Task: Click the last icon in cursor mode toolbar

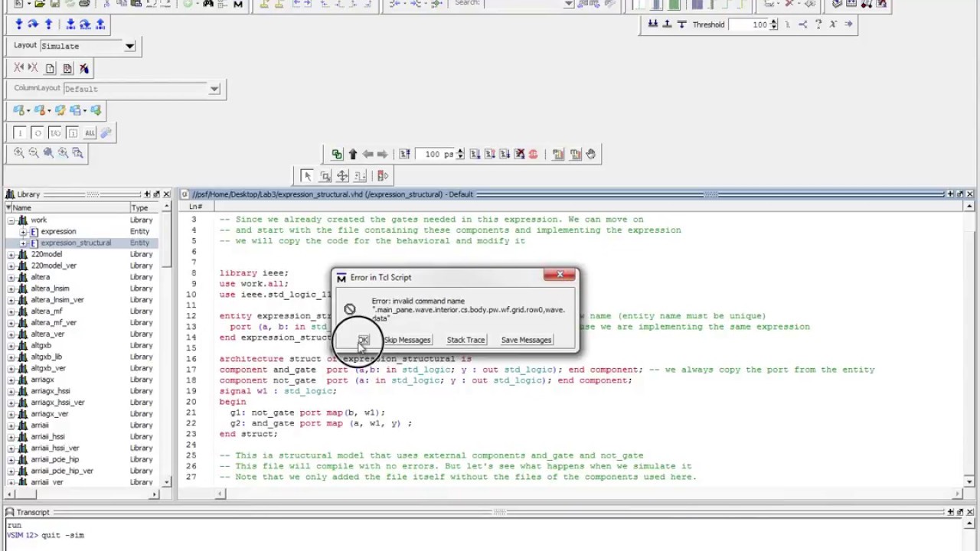Action: 383,176
